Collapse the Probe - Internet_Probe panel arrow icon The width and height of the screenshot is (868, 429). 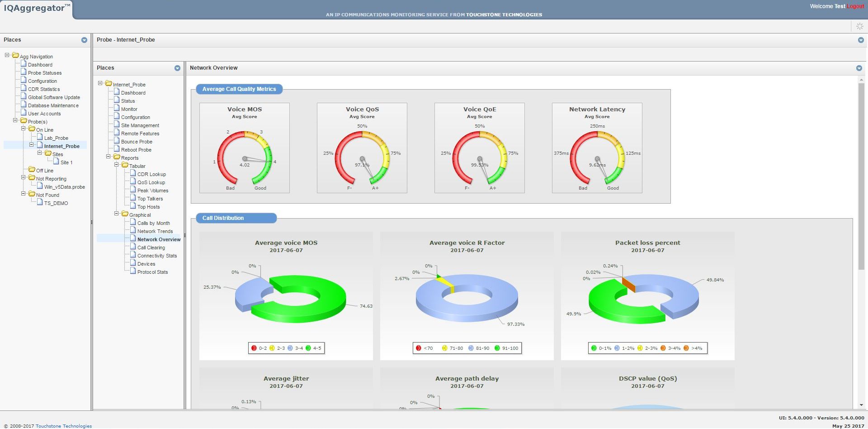click(x=861, y=40)
